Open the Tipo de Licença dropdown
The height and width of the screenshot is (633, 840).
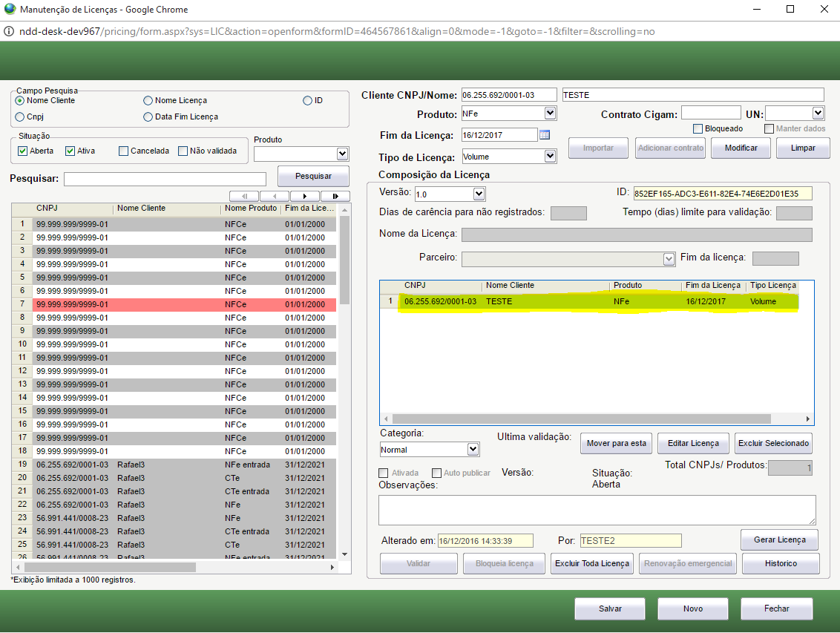tap(550, 157)
